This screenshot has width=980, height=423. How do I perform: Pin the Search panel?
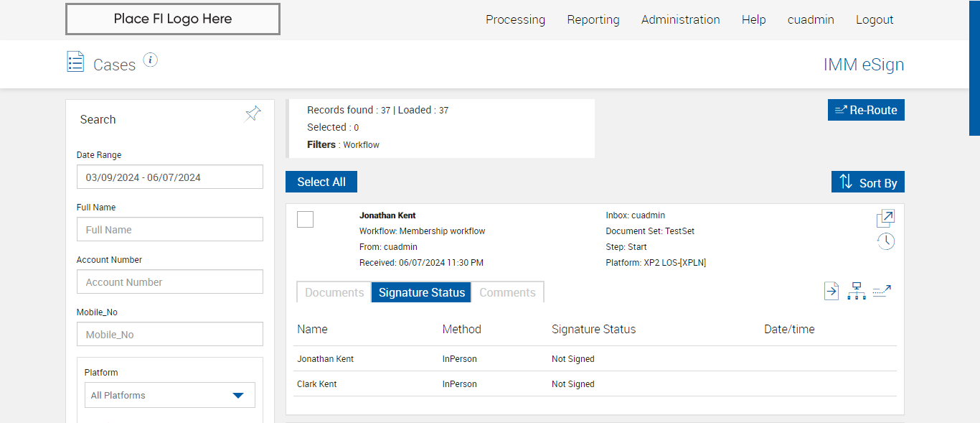pyautogui.click(x=253, y=114)
